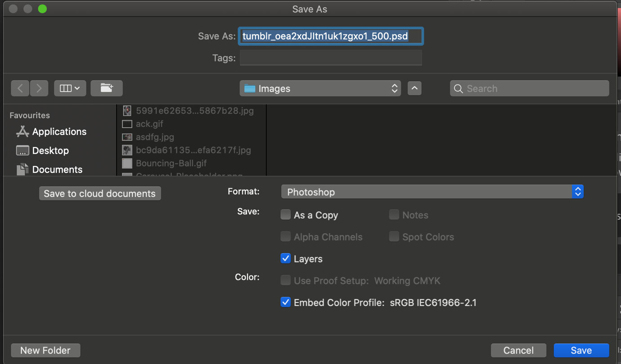Screen dimensions: 621x364
Task: Toggle the Notes checkbox
Action: click(x=394, y=215)
